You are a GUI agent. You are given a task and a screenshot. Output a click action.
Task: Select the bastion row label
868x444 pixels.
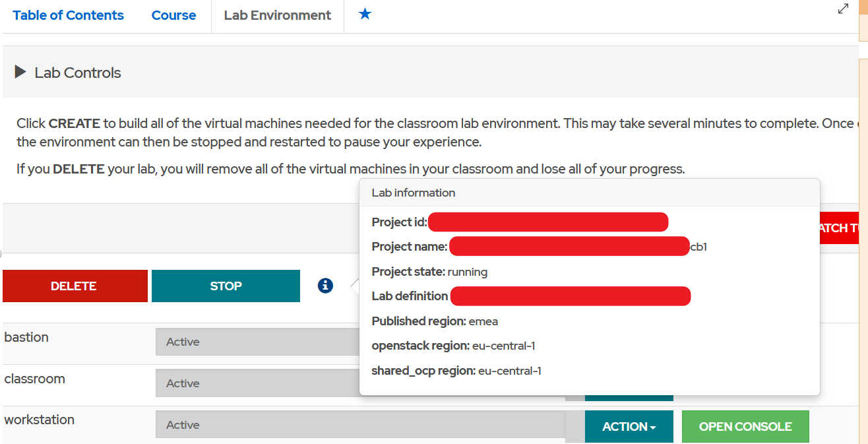pyautogui.click(x=26, y=337)
